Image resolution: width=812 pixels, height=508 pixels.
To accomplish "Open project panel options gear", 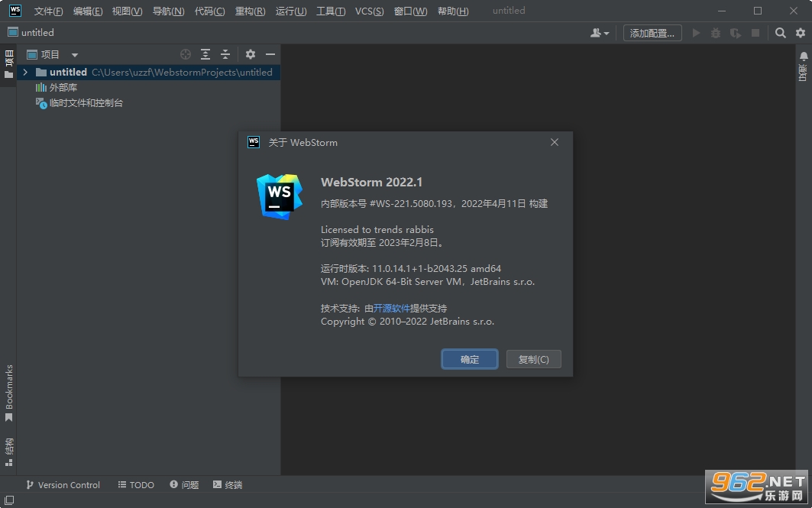I will pyautogui.click(x=251, y=54).
